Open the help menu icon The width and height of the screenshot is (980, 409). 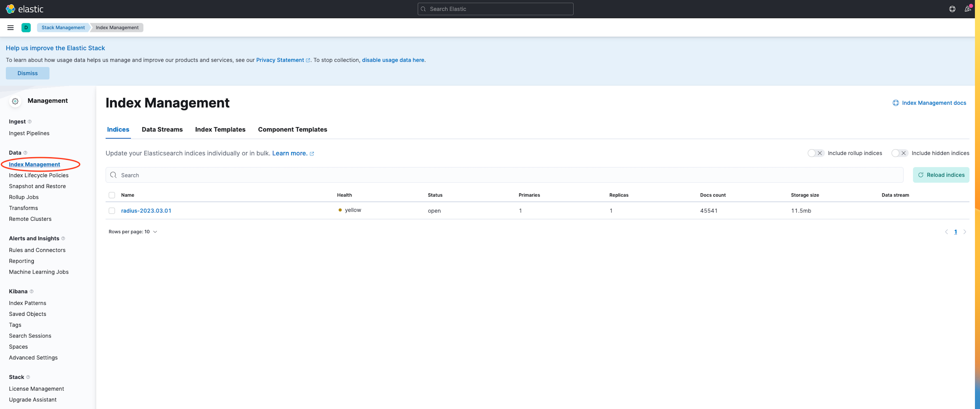[x=952, y=9]
